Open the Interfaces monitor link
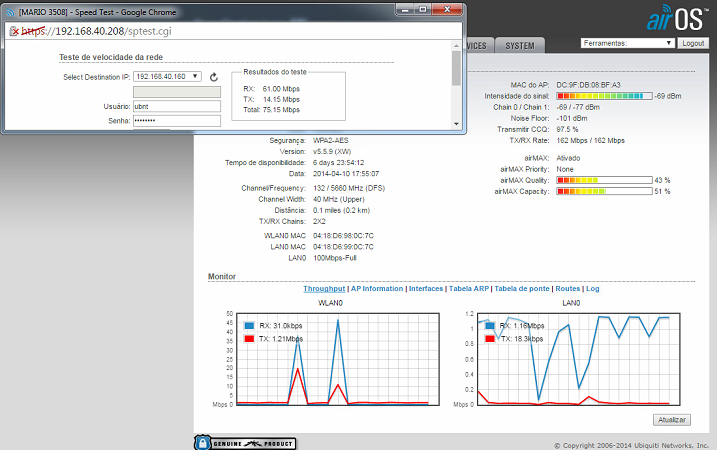 tap(425, 288)
